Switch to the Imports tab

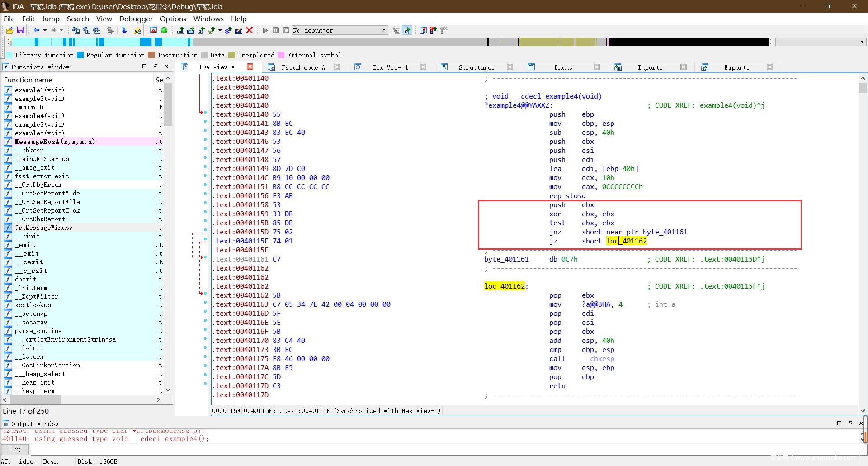pyautogui.click(x=650, y=67)
